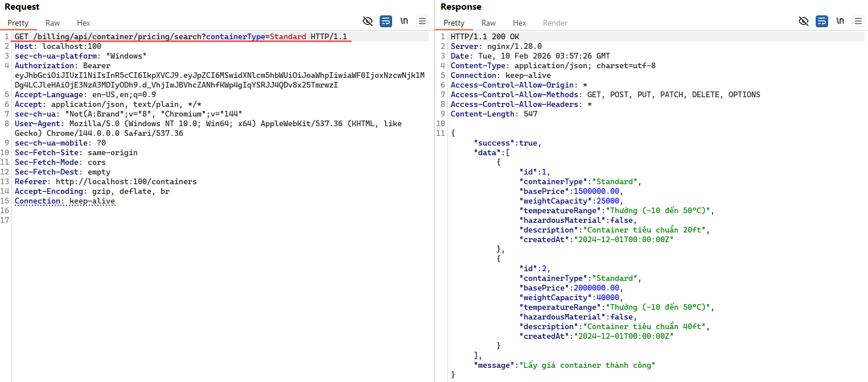Toggle the \n non-printable characters in Request

point(404,22)
